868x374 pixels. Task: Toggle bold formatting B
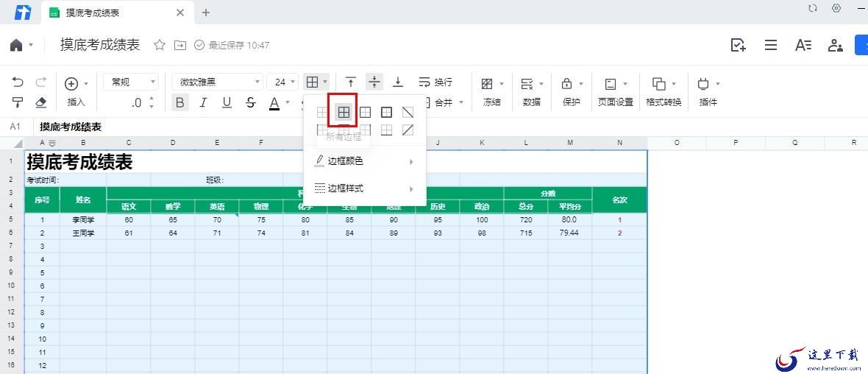click(x=180, y=102)
